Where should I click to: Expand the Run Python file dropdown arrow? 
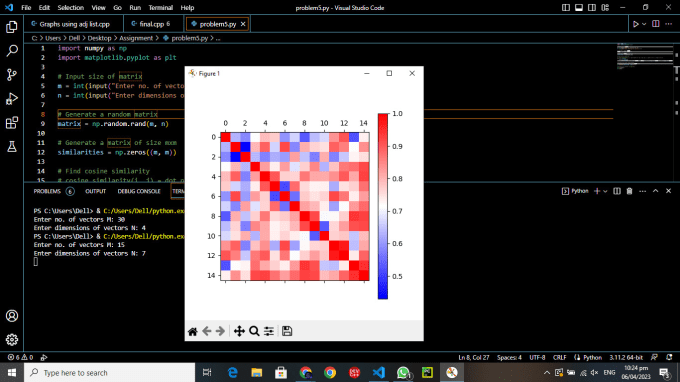pos(644,24)
